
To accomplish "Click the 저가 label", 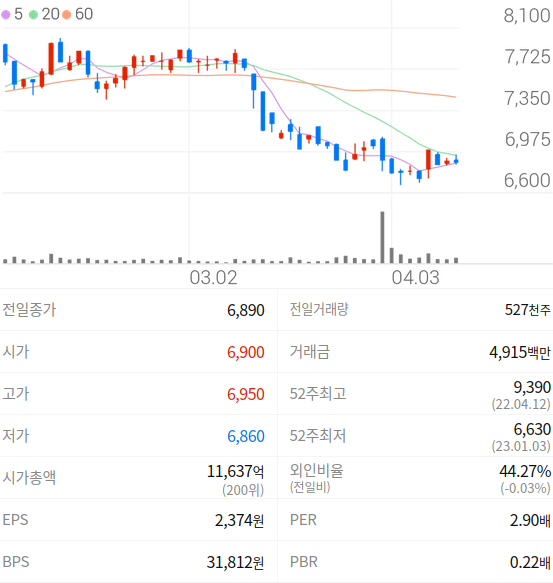I will point(16,435).
